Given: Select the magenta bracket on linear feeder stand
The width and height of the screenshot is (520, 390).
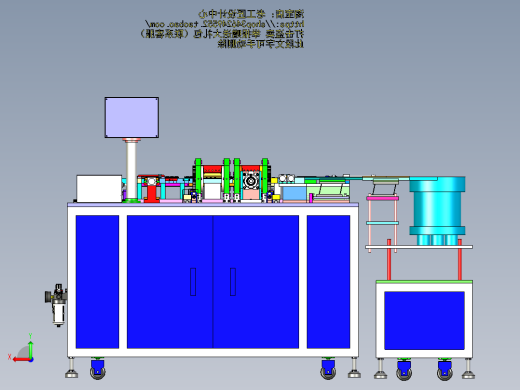Looking at the screenshot, I should [383, 198].
